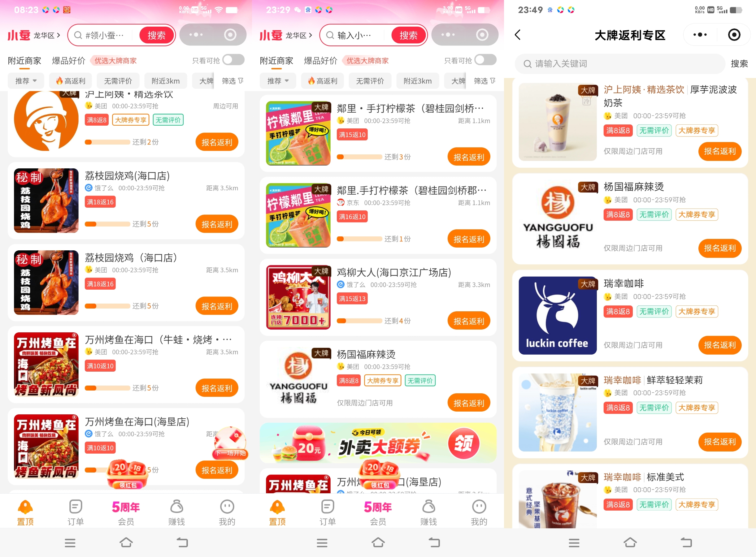Tap the 赚钱 money bag icon in middle screen

[x=428, y=512]
